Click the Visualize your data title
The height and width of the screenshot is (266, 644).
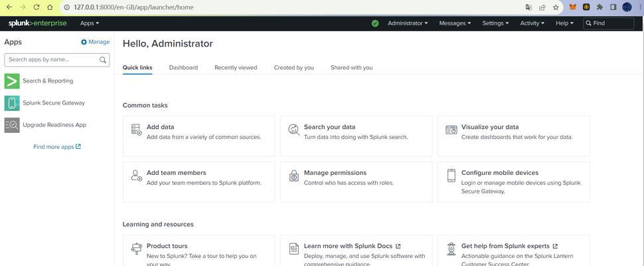tap(490, 127)
